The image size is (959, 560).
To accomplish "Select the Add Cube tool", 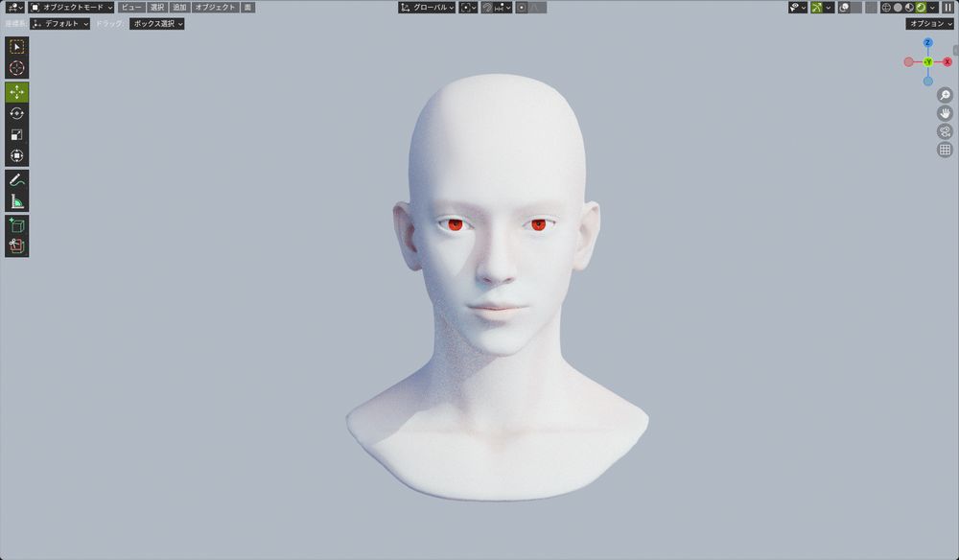I will [16, 225].
